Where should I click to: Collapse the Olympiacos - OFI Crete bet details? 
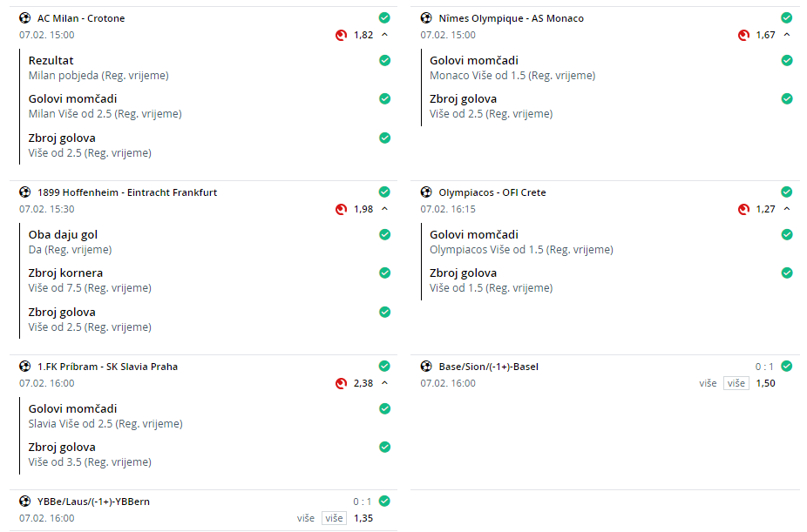click(787, 209)
